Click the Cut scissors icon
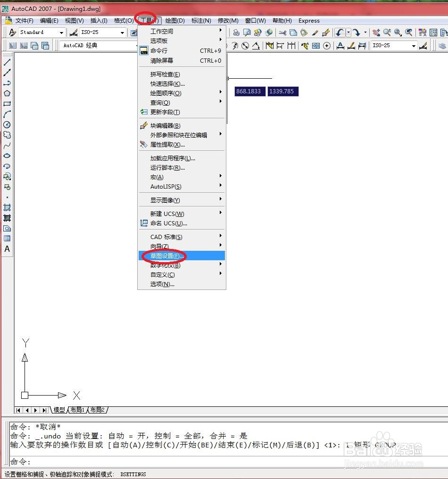This screenshot has width=448, height=479. tap(282, 33)
